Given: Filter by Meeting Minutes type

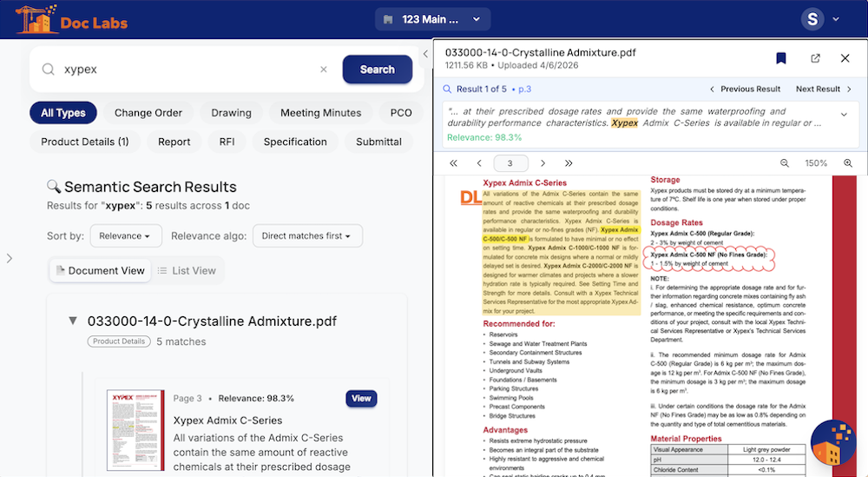Looking at the screenshot, I should point(320,113).
